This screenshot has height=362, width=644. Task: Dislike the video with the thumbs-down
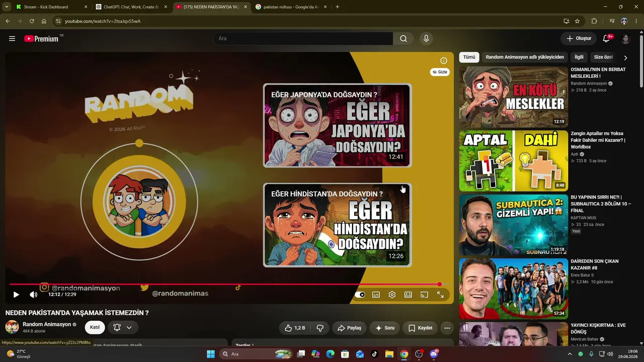(320, 328)
